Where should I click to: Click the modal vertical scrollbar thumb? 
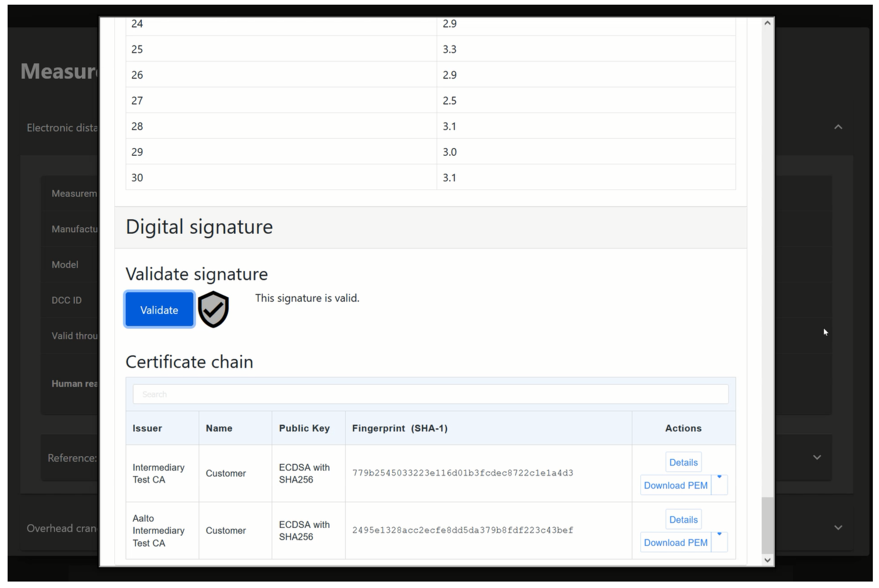click(x=767, y=525)
